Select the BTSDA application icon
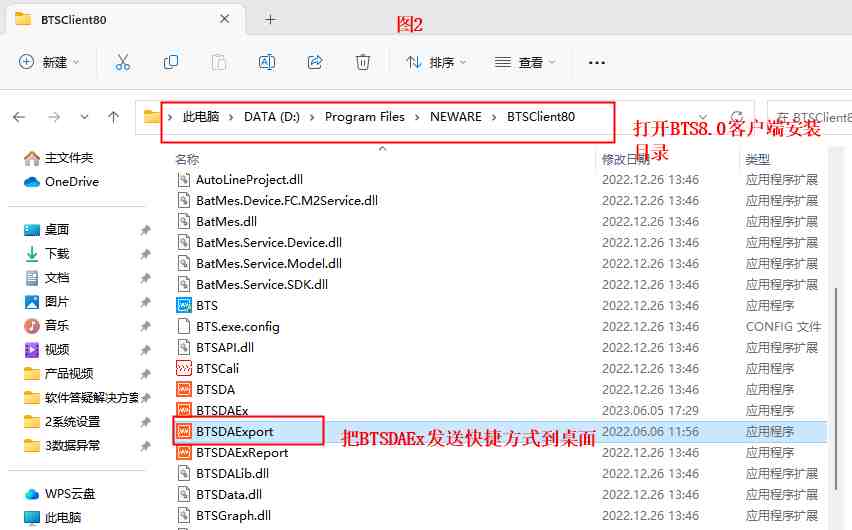Image resolution: width=852 pixels, height=530 pixels. [184, 389]
